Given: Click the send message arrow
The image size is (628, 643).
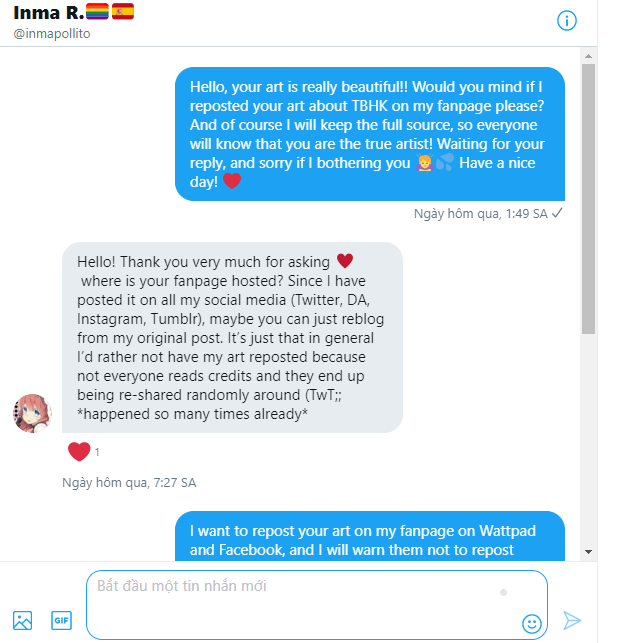Looking at the screenshot, I should [572, 620].
